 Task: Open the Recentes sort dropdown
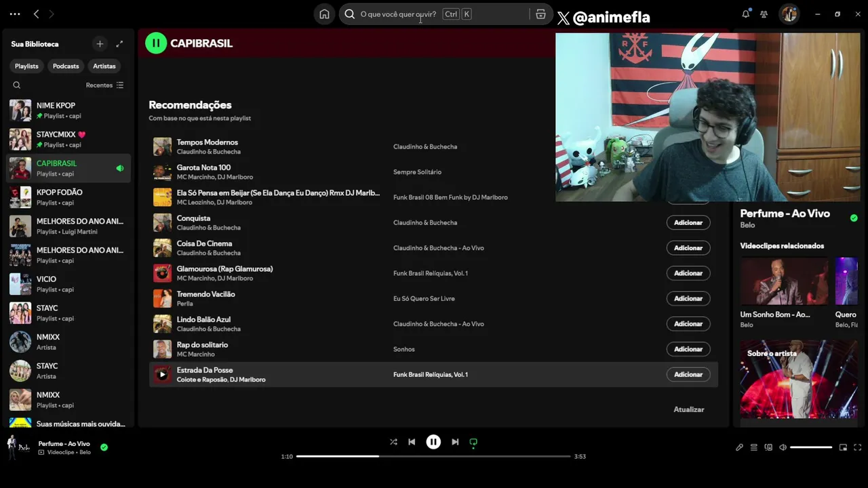click(x=104, y=85)
